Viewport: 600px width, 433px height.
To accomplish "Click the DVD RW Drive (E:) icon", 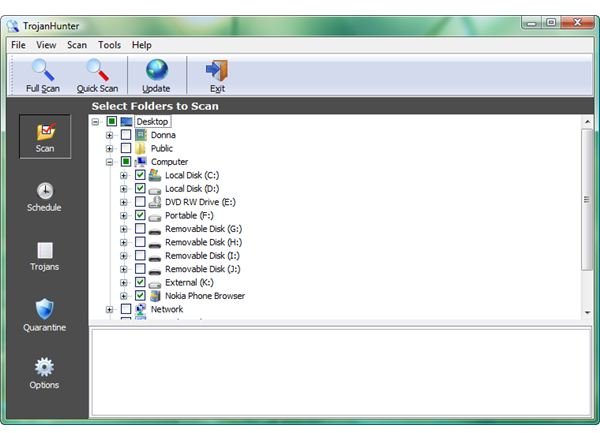I will tap(155, 202).
